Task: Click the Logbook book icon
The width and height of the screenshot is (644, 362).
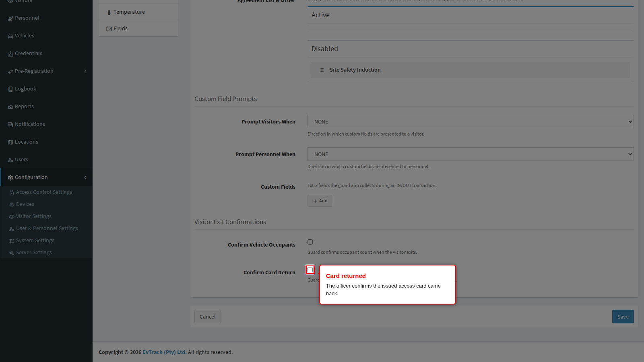Action: point(10,89)
